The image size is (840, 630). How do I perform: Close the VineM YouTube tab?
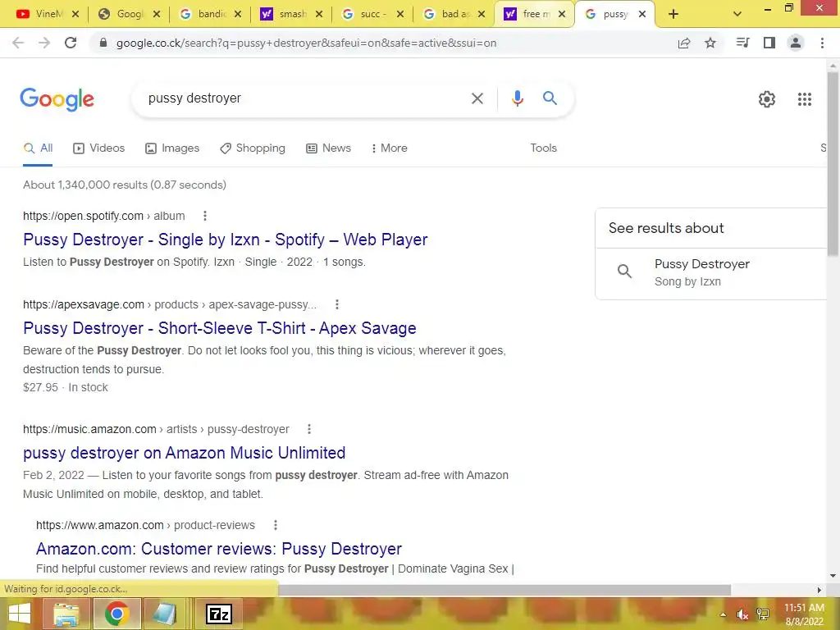click(75, 15)
